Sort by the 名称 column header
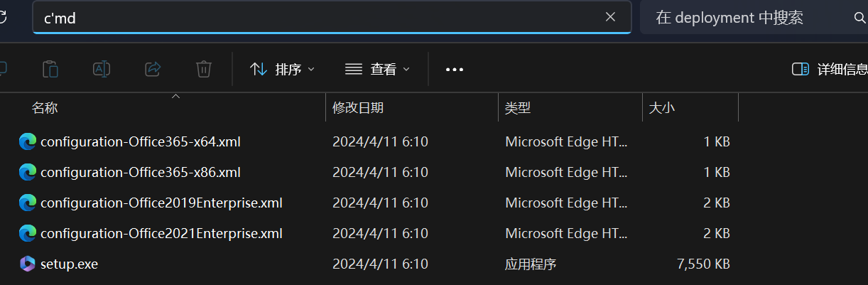Screen dimensions: 868x285 (x=45, y=108)
